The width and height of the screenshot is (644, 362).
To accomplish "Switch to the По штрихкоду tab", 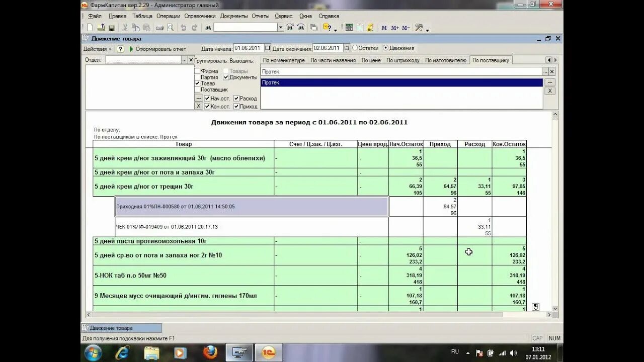I will 403,60.
